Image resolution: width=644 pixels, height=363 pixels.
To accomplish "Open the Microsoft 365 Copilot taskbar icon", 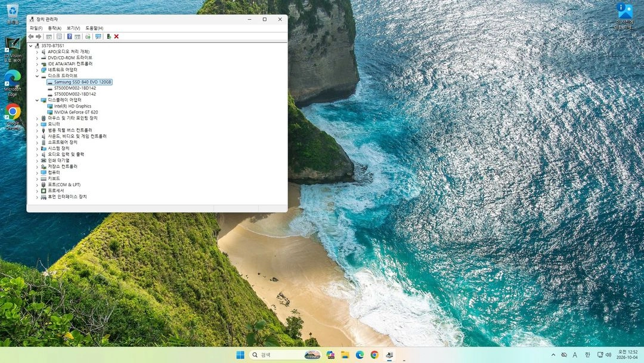I will [x=330, y=355].
